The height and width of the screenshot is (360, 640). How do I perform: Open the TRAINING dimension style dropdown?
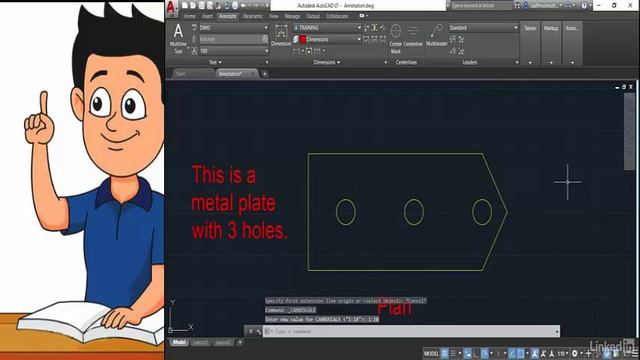click(359, 28)
